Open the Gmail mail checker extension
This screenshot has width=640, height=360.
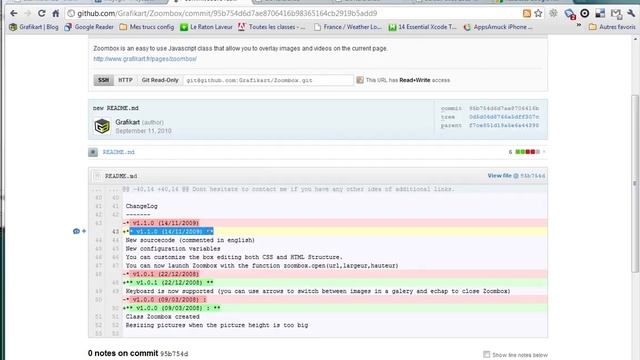pos(616,14)
